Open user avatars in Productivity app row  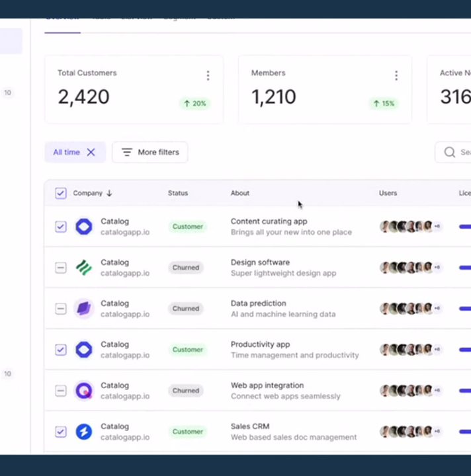click(x=410, y=350)
